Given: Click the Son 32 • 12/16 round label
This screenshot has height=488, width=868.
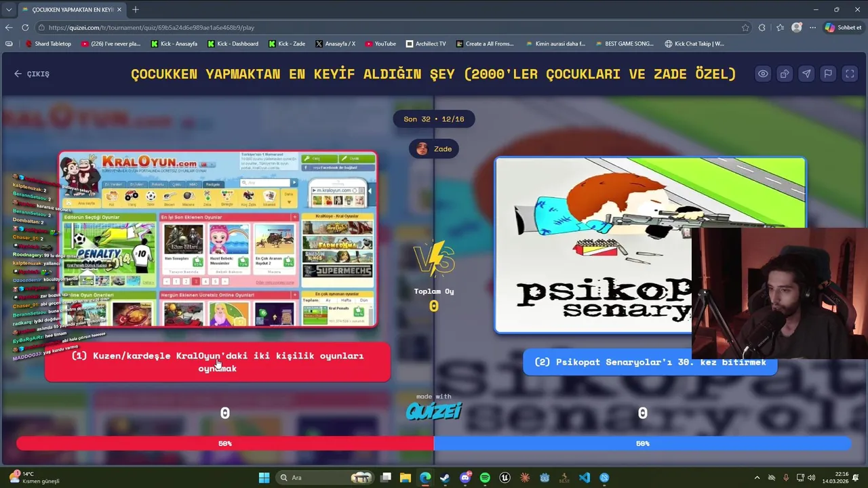Looking at the screenshot, I should [434, 119].
